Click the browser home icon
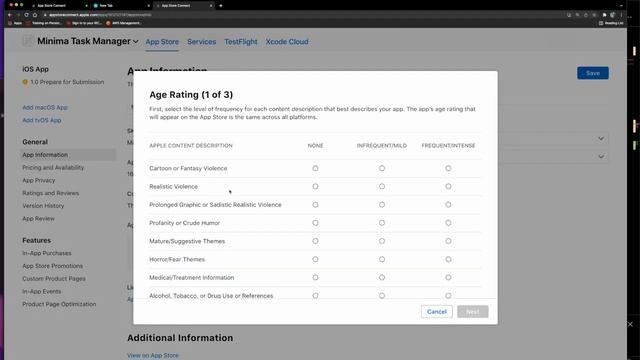 pyautogui.click(x=35, y=15)
